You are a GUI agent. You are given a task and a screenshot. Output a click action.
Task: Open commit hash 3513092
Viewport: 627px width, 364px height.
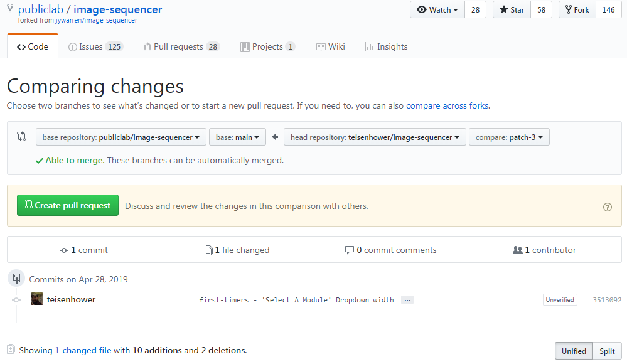[x=607, y=300]
